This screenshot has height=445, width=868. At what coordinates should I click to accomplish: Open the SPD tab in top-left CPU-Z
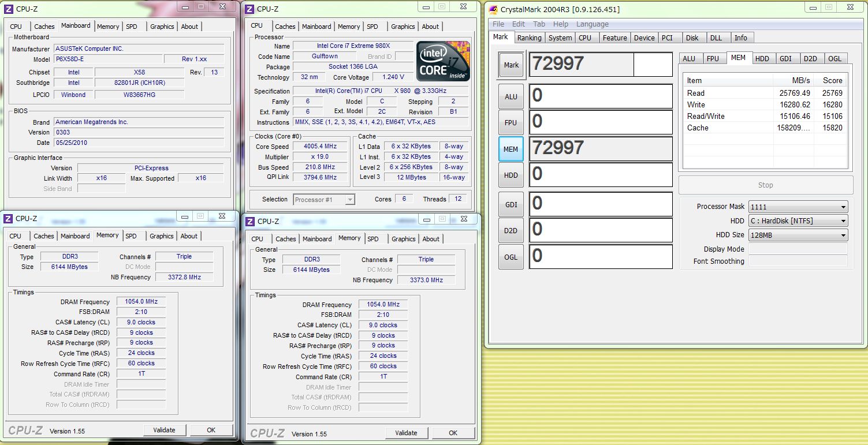[x=132, y=27]
